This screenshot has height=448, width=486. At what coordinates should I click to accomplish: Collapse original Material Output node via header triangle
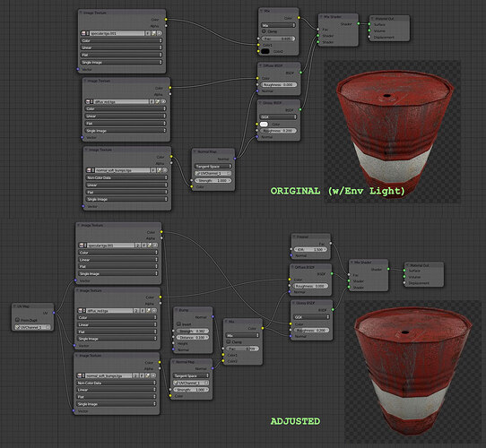(372, 19)
